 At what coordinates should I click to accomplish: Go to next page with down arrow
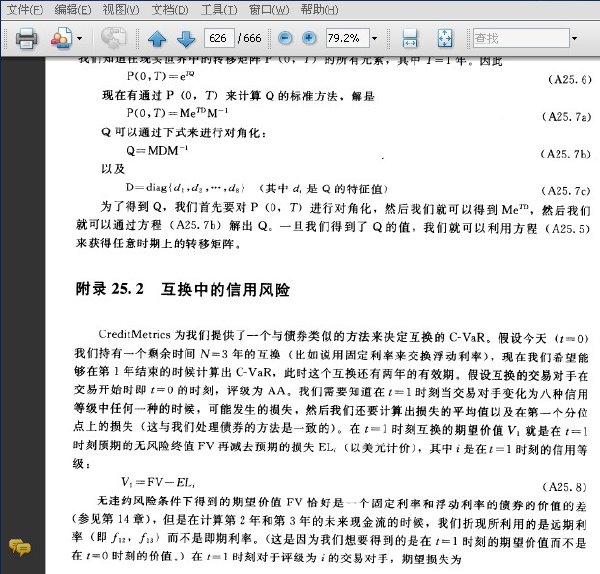click(x=186, y=39)
